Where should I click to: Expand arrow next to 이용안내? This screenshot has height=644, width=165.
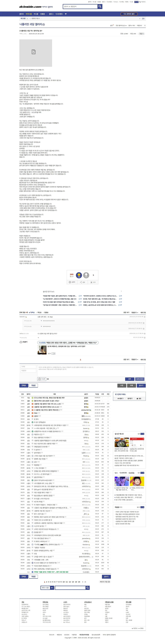tap(145, 26)
